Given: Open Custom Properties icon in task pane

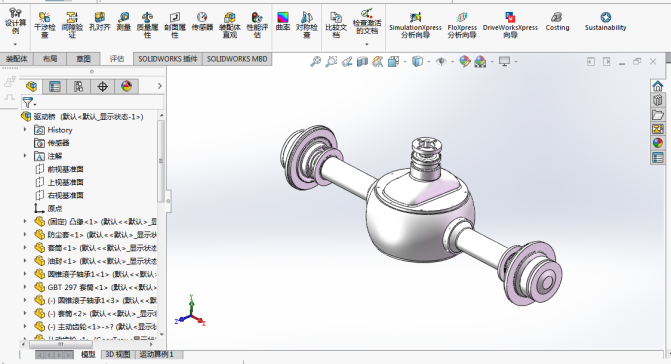Looking at the screenshot, I should coord(658,157).
